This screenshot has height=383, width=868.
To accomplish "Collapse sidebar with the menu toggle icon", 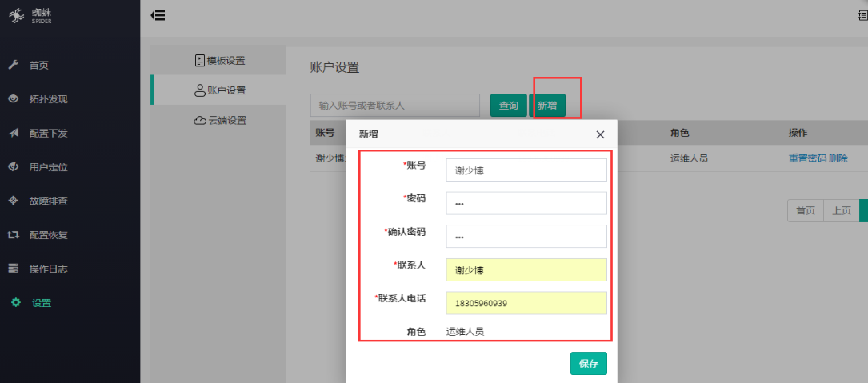I will click(158, 15).
